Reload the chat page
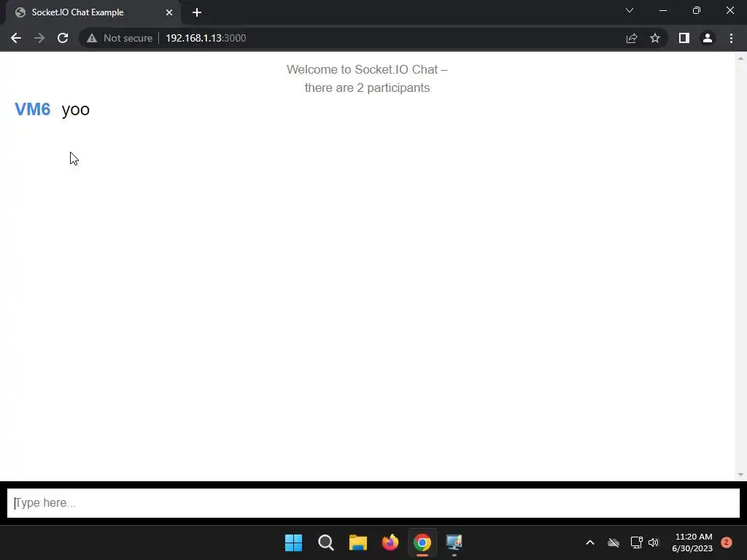This screenshot has height=560, width=747. pos(63,38)
